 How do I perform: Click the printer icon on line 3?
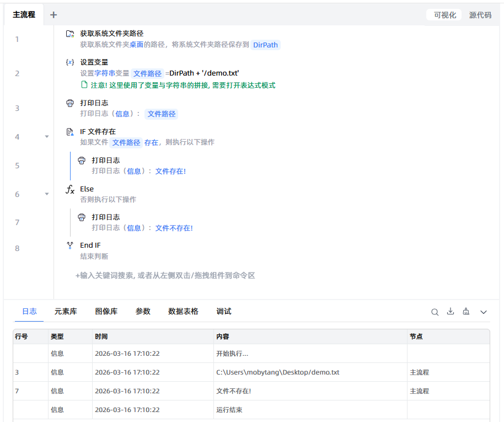70,103
